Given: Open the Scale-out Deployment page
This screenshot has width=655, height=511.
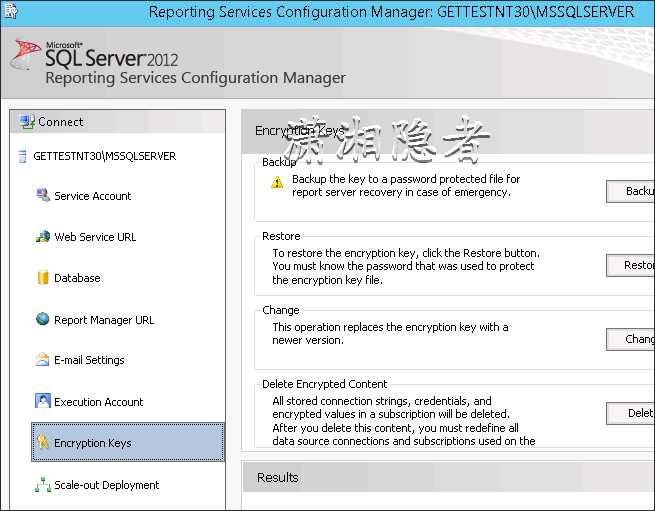Looking at the screenshot, I should (x=106, y=485).
